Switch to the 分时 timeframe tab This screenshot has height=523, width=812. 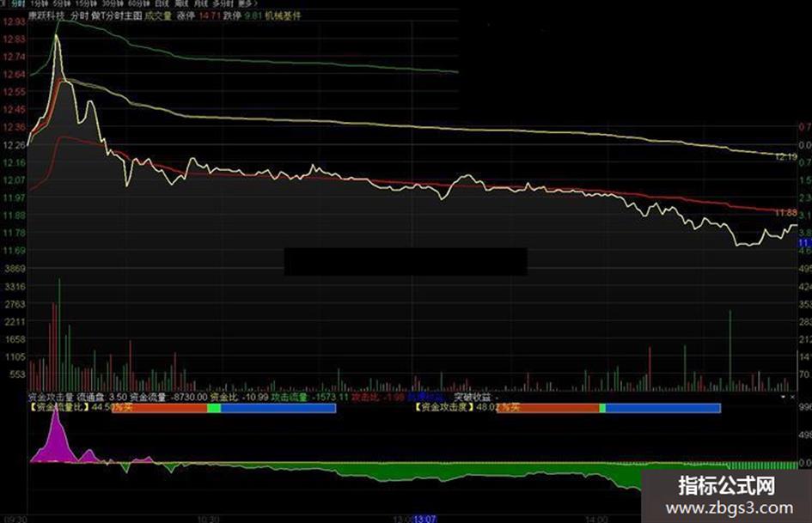tap(17, 3)
